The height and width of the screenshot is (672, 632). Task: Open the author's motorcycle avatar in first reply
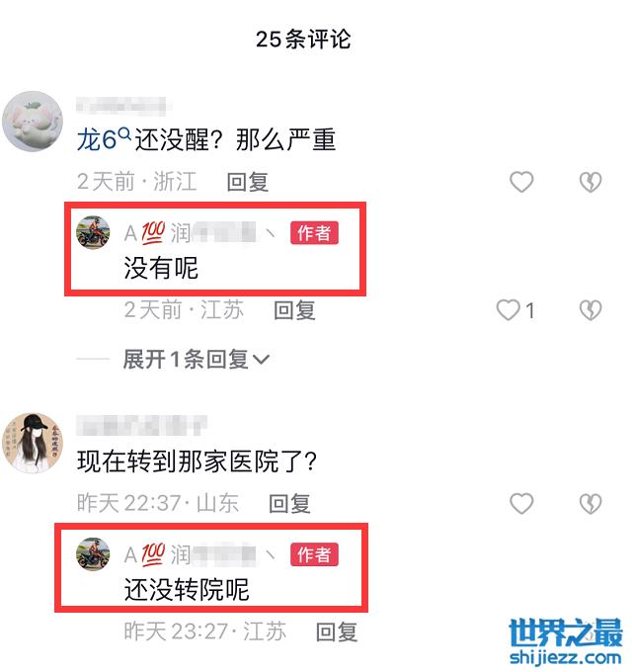(93, 232)
